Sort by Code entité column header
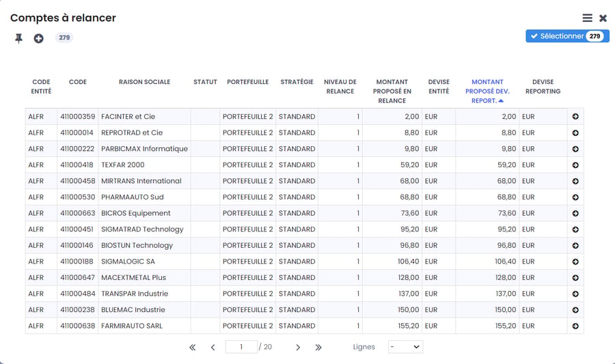The image size is (615, 364). click(x=41, y=86)
